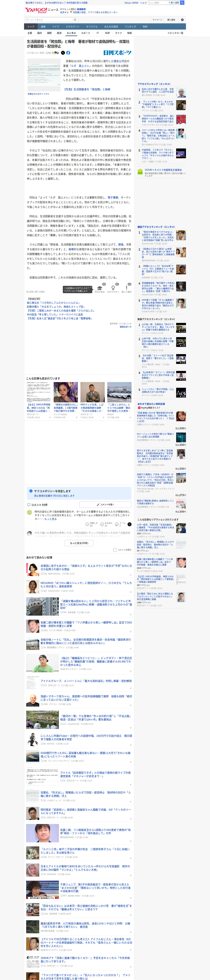Viewport: 210px width, 980px height.
Task: Open settings via the gear icon
Action: pos(182,20)
